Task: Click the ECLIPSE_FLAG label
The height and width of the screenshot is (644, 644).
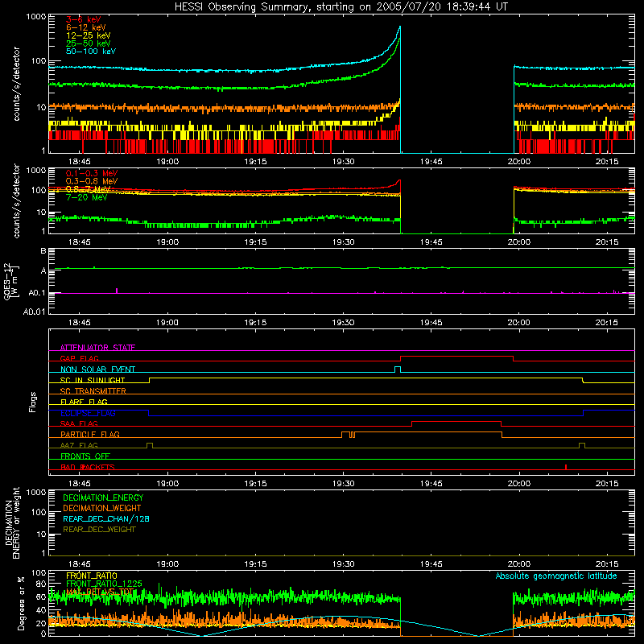Action: click(x=88, y=413)
